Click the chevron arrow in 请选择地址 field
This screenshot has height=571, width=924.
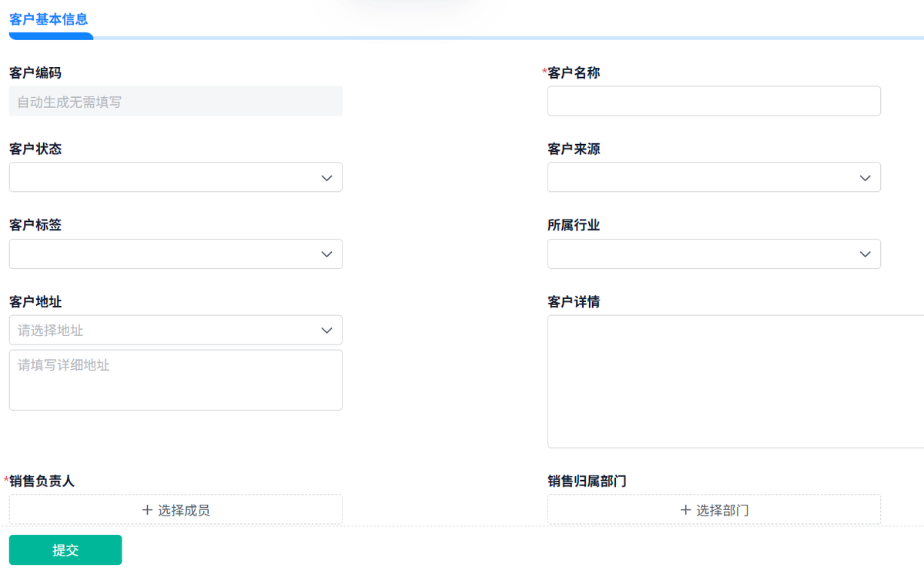326,331
